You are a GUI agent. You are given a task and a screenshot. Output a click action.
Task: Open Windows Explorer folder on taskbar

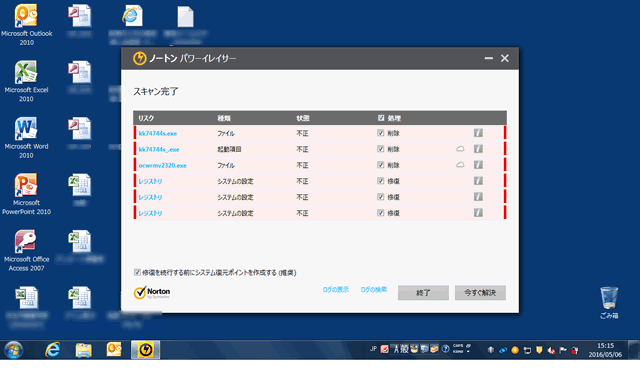pyautogui.click(x=83, y=350)
